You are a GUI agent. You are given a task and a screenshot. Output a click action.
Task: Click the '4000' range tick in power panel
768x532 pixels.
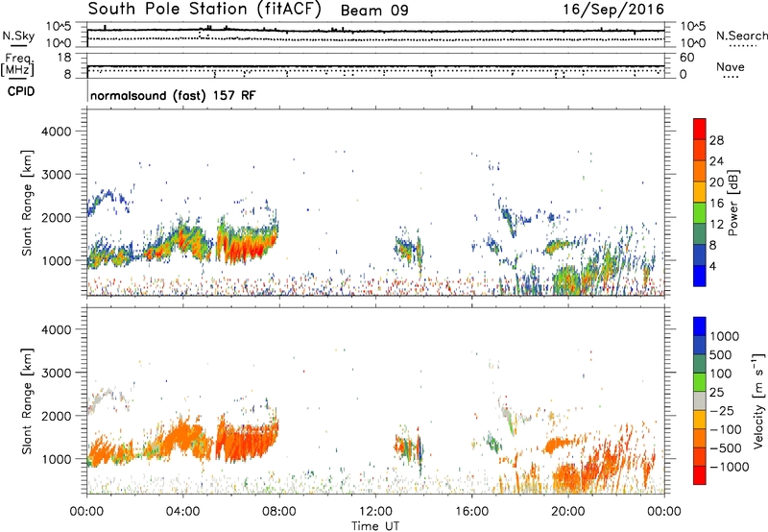(x=57, y=132)
